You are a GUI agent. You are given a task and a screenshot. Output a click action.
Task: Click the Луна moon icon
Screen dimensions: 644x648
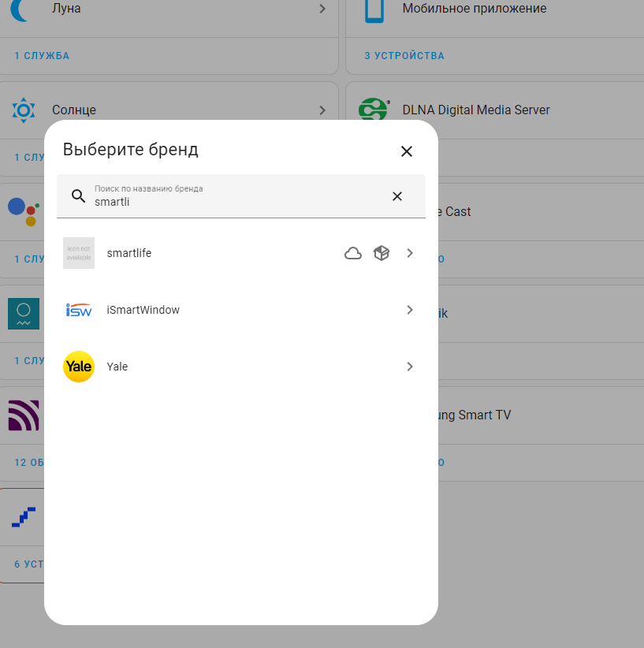click(19, 9)
